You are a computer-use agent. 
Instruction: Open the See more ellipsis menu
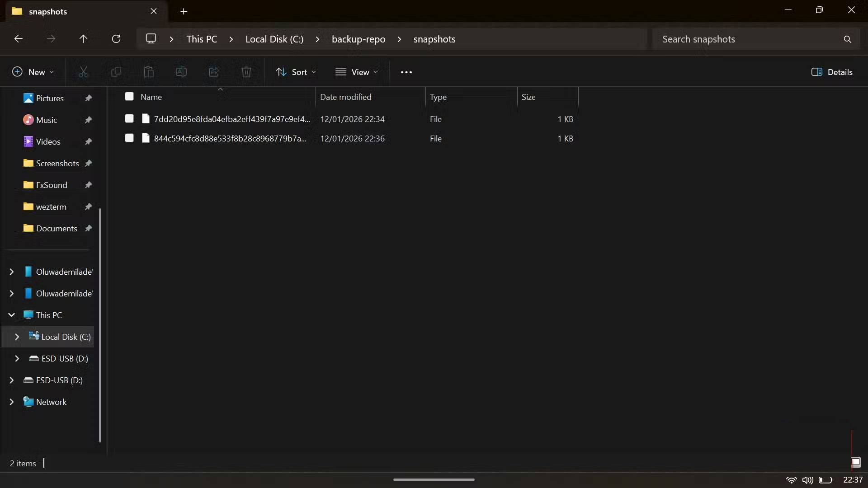406,72
